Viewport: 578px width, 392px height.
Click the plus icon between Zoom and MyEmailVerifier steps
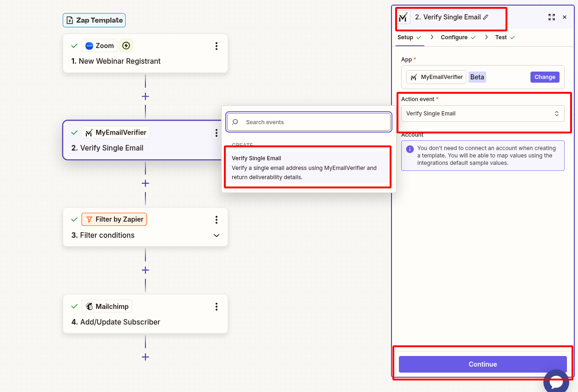tap(145, 96)
